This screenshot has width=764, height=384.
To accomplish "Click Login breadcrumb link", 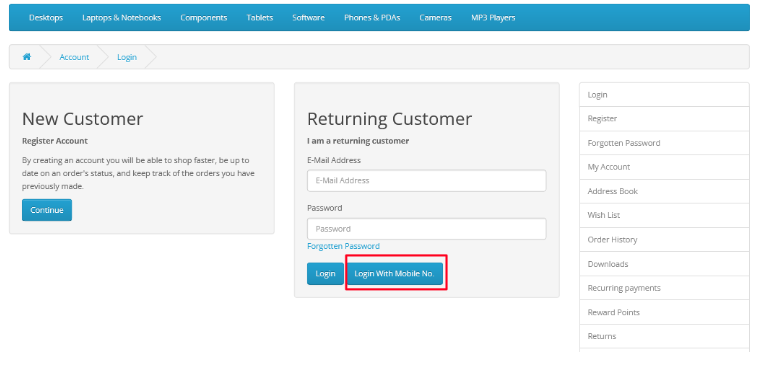I will pos(127,57).
